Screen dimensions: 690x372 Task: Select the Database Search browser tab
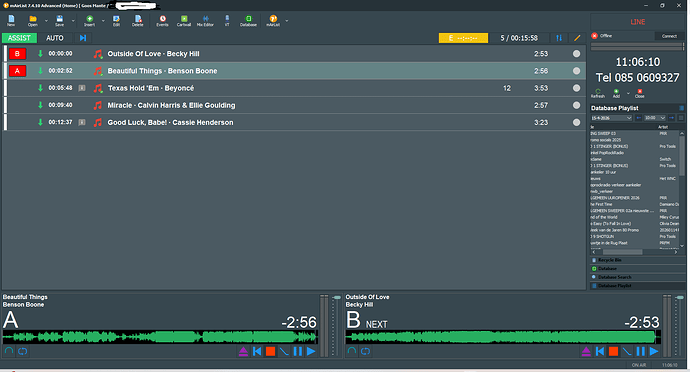click(638, 277)
